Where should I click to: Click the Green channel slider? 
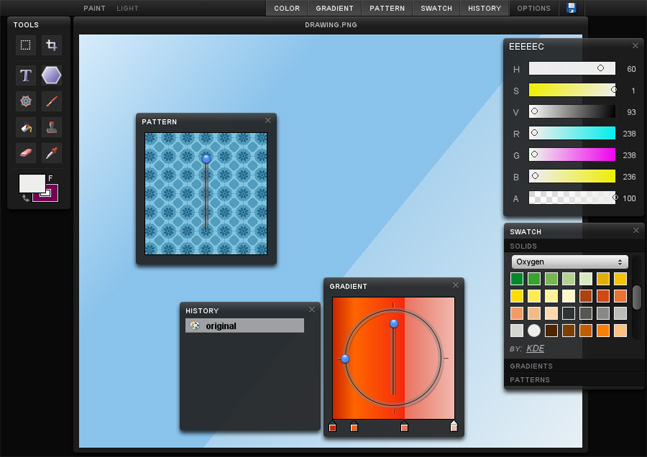point(572,155)
